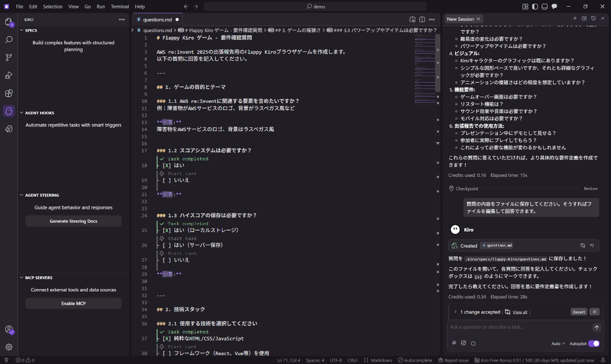Click Start task above いいえ on line 19
The image size is (611, 364).
(x=182, y=174)
